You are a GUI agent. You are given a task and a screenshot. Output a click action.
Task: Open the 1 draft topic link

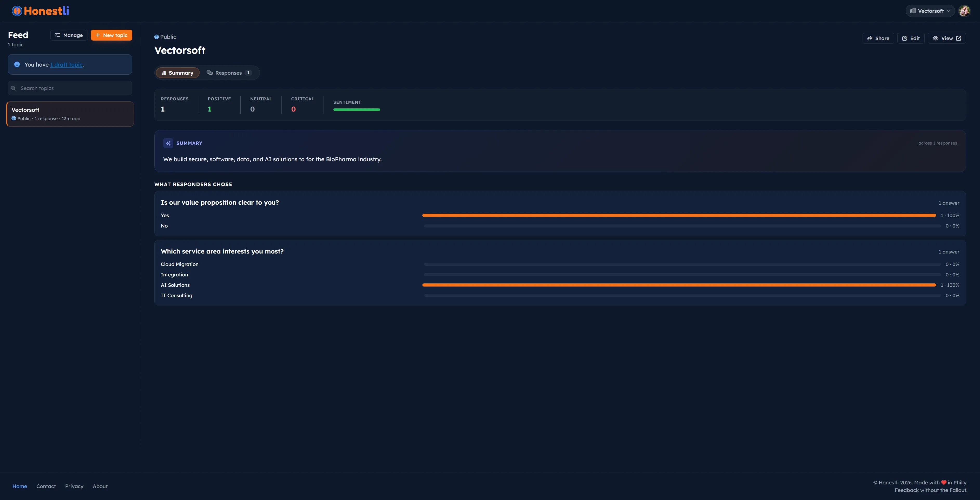click(67, 65)
